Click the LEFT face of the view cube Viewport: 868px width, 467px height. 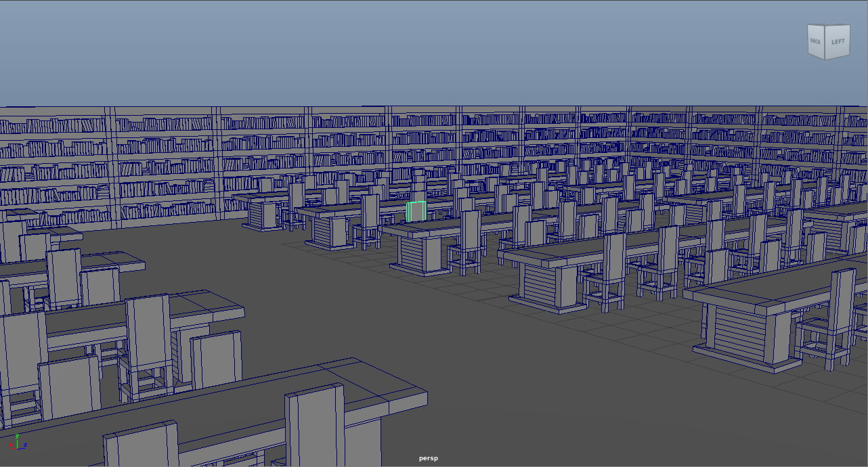838,41
